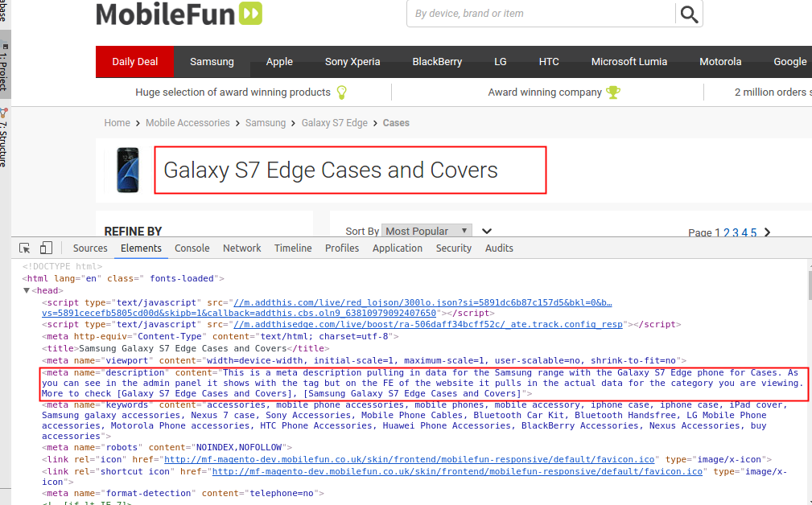Select the meta robots NOINDEX,NOFOLLOW line
This screenshot has height=505, width=812.
coord(167,448)
